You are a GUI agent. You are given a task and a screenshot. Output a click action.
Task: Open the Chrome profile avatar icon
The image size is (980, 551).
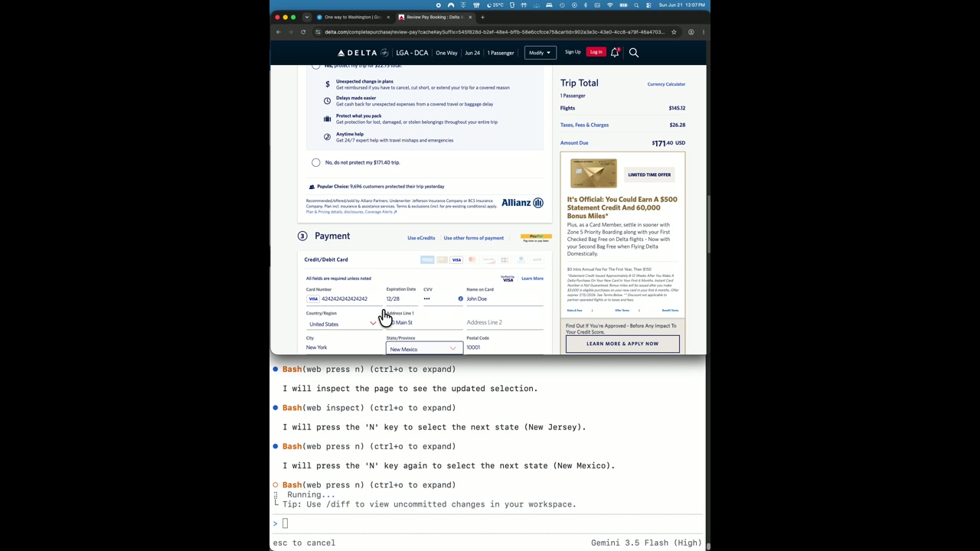(x=691, y=32)
